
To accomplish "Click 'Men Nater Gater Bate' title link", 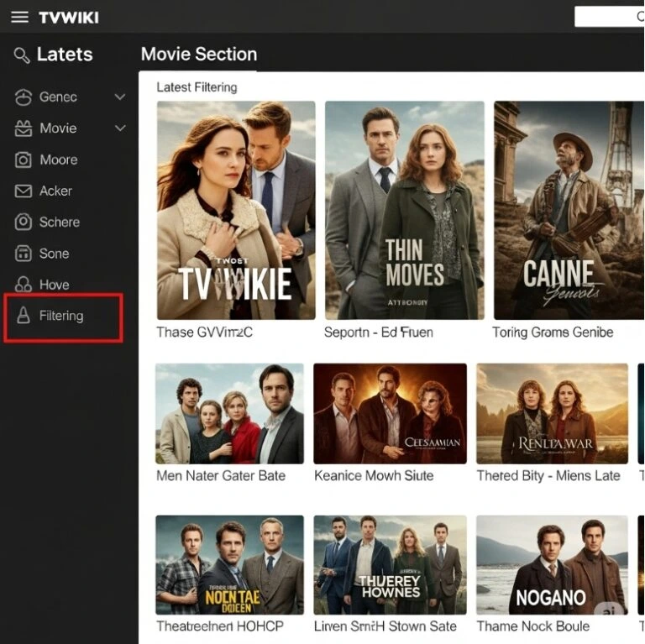I will [x=221, y=476].
